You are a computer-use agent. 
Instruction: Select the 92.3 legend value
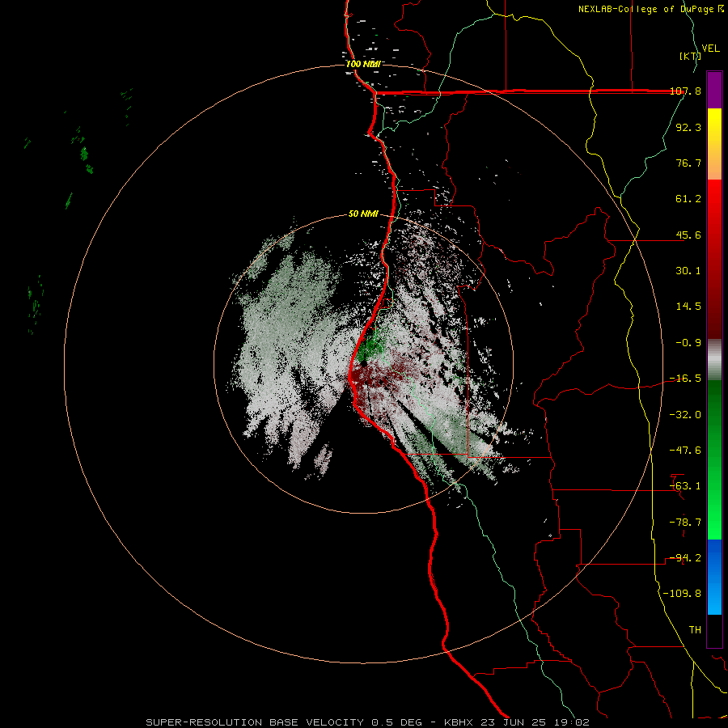coord(688,127)
